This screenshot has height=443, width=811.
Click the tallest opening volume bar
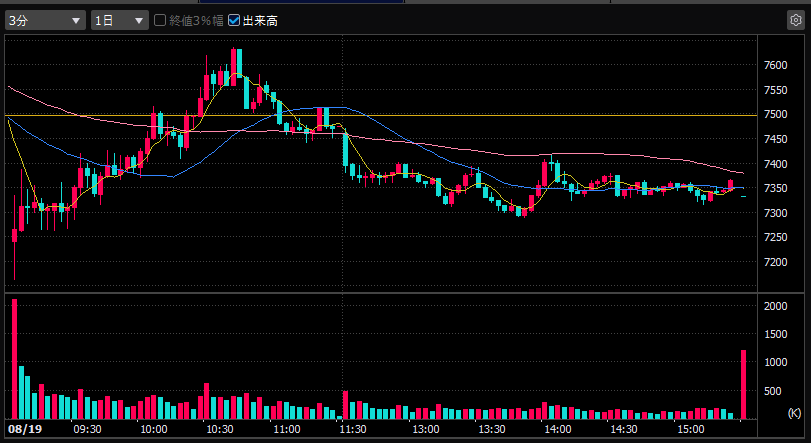(14, 359)
